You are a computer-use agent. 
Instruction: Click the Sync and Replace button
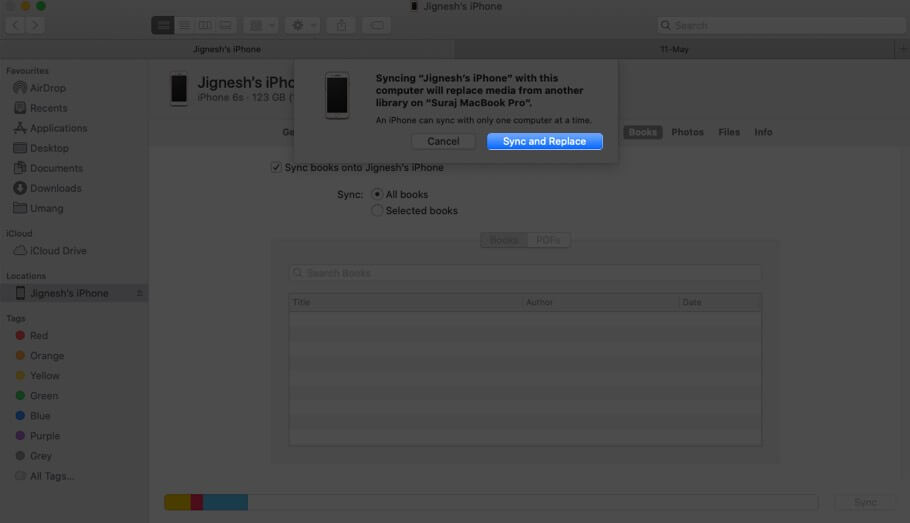point(544,141)
